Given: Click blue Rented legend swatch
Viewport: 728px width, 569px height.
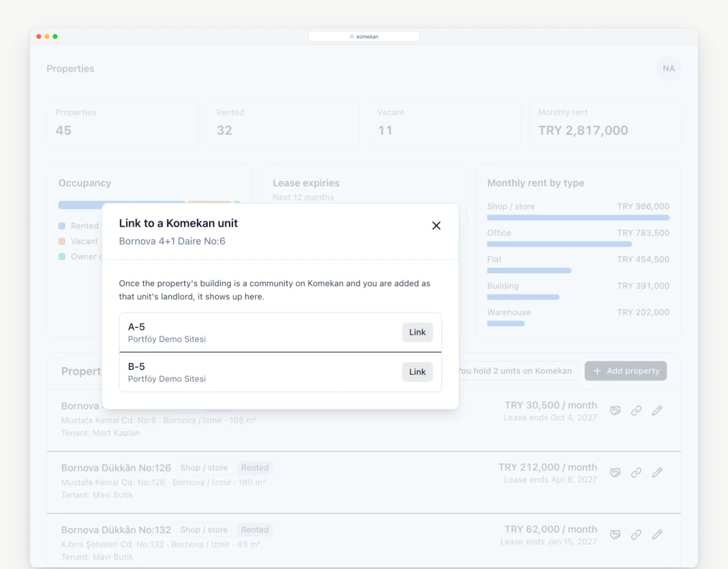Looking at the screenshot, I should click(62, 226).
